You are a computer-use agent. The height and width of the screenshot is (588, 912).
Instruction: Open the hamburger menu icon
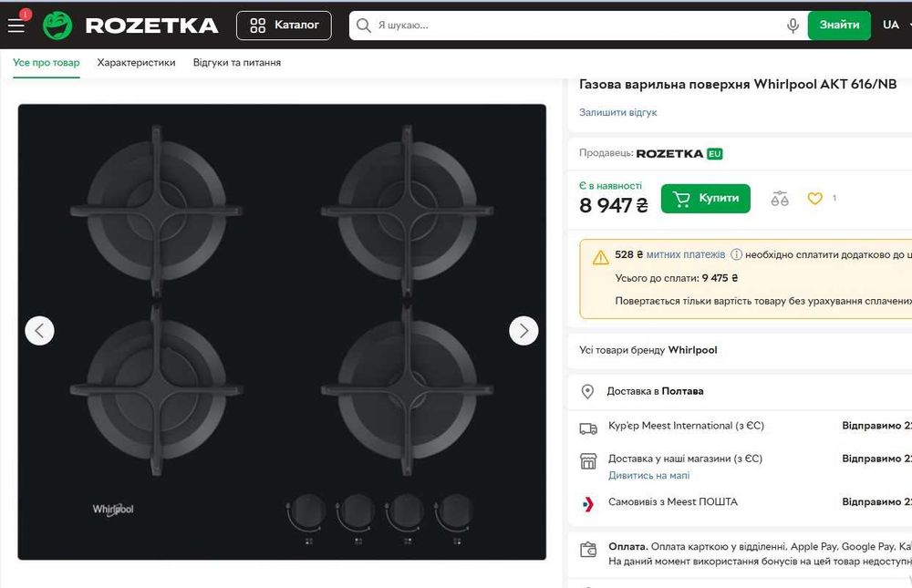pos(16,26)
